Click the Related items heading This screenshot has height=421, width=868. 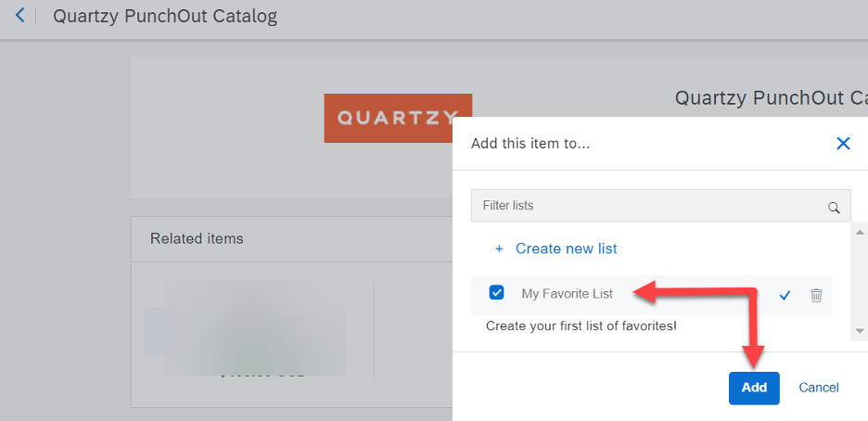click(197, 238)
